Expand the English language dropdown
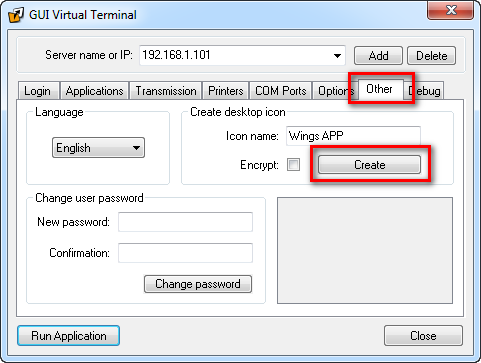481x363 pixels. click(98, 148)
